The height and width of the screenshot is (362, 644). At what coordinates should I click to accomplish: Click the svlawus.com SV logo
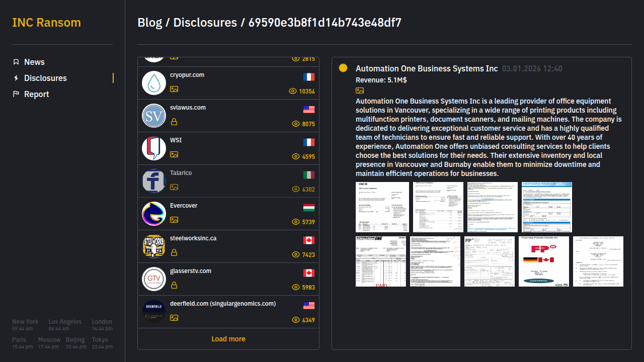154,116
